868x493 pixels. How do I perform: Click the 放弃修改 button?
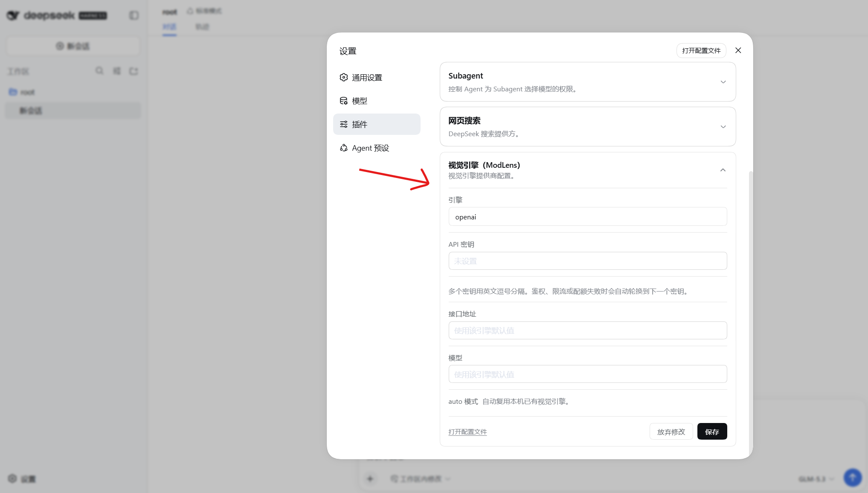tap(671, 432)
